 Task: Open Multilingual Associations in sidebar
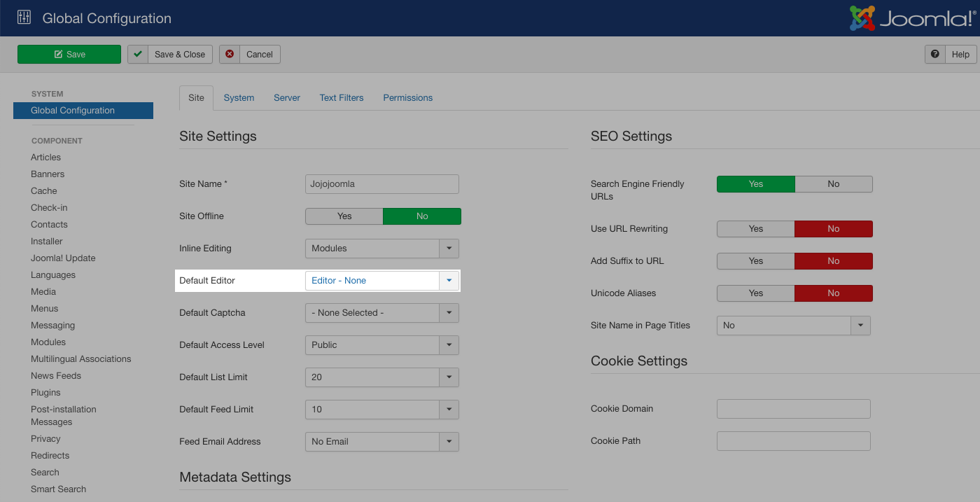pos(81,359)
